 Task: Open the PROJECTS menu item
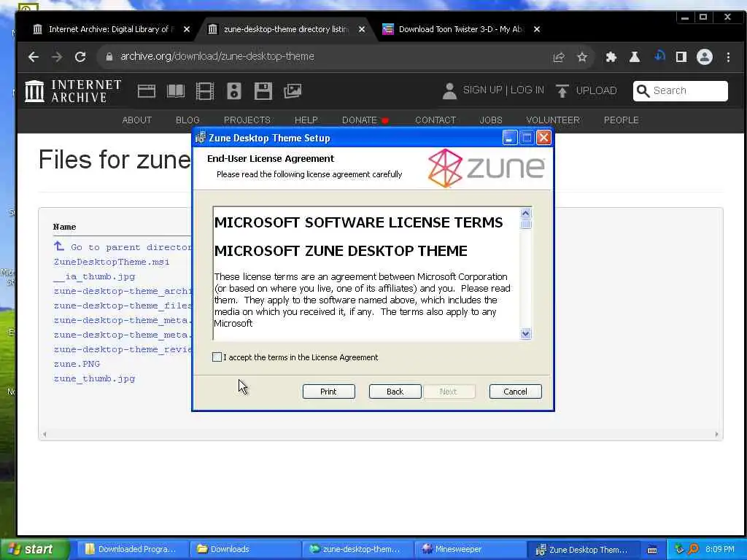(247, 120)
